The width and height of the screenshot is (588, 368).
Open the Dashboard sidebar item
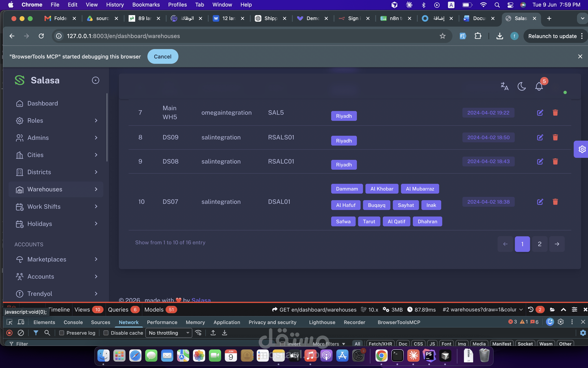click(56, 103)
